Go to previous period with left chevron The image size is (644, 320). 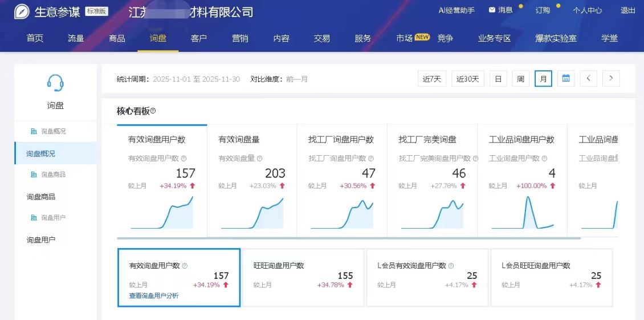click(x=589, y=79)
